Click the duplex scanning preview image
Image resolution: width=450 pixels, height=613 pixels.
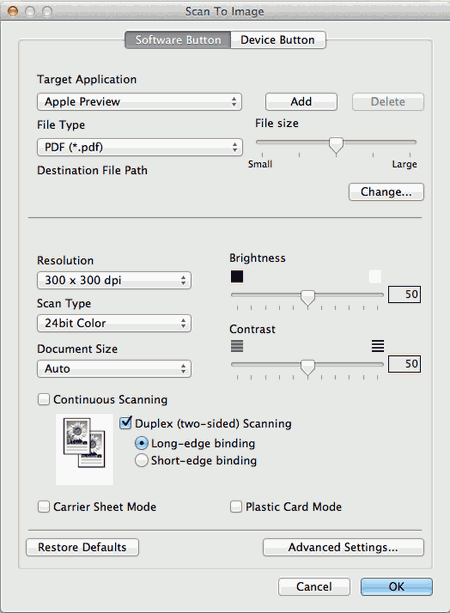(84, 449)
